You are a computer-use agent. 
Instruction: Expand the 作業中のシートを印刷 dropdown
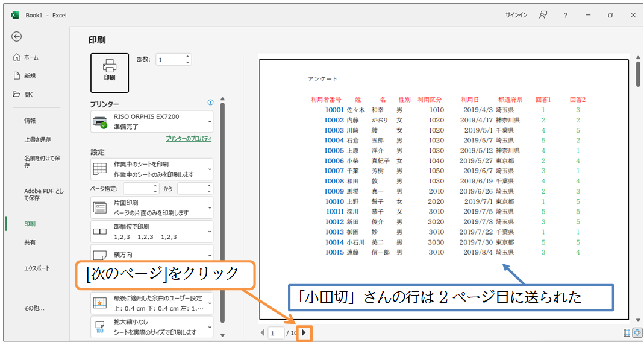click(151, 169)
